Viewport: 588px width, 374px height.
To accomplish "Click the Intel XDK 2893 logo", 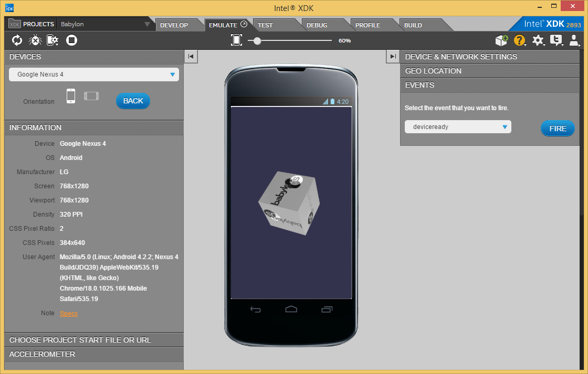I will 552,24.
